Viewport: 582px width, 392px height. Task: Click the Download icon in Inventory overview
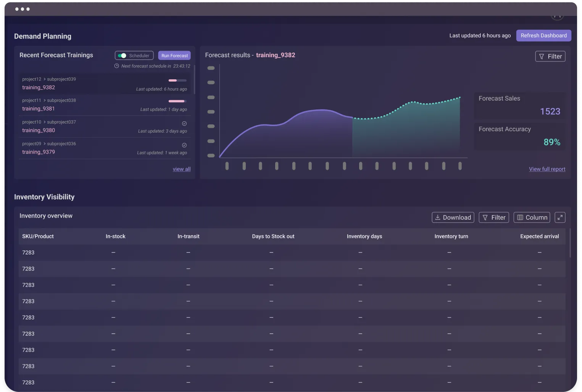(x=438, y=217)
